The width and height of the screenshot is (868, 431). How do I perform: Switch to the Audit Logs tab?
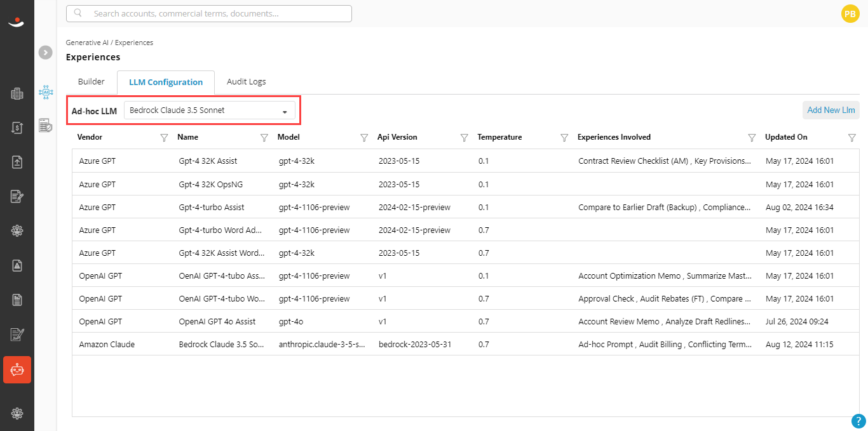click(x=247, y=82)
